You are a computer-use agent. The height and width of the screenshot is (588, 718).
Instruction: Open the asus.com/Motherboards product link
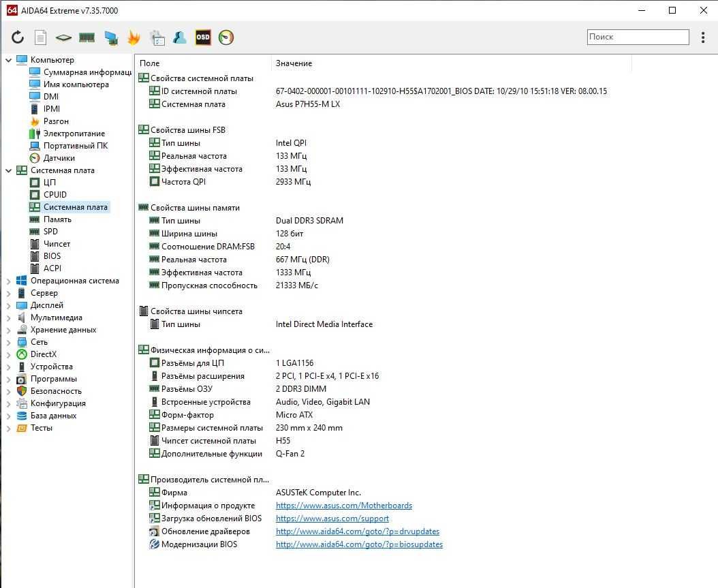pos(344,506)
